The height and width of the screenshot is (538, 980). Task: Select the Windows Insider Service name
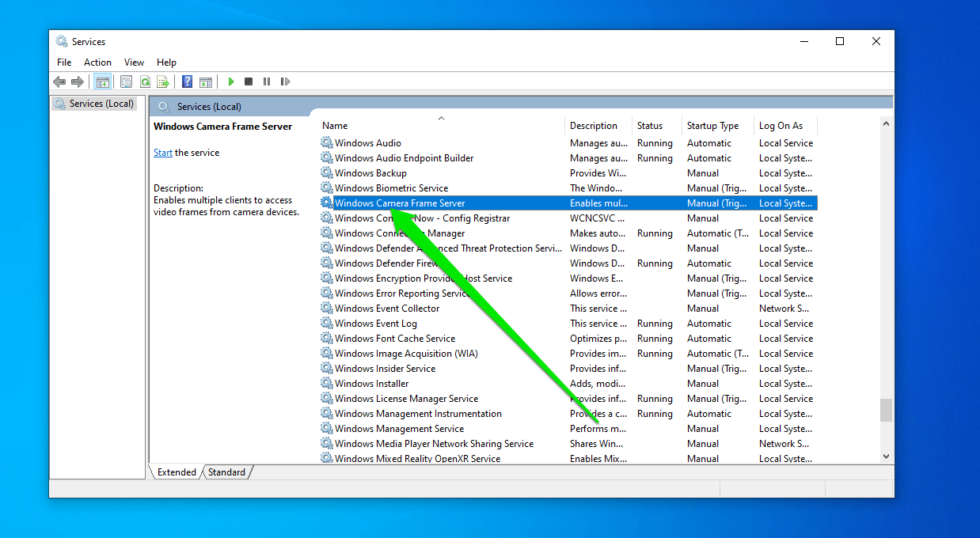[385, 369]
